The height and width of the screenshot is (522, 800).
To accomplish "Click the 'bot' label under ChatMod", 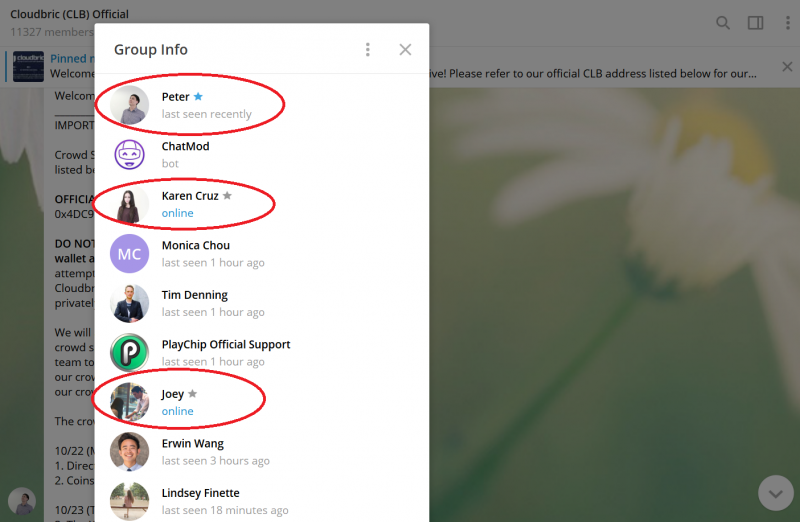I will 170,164.
